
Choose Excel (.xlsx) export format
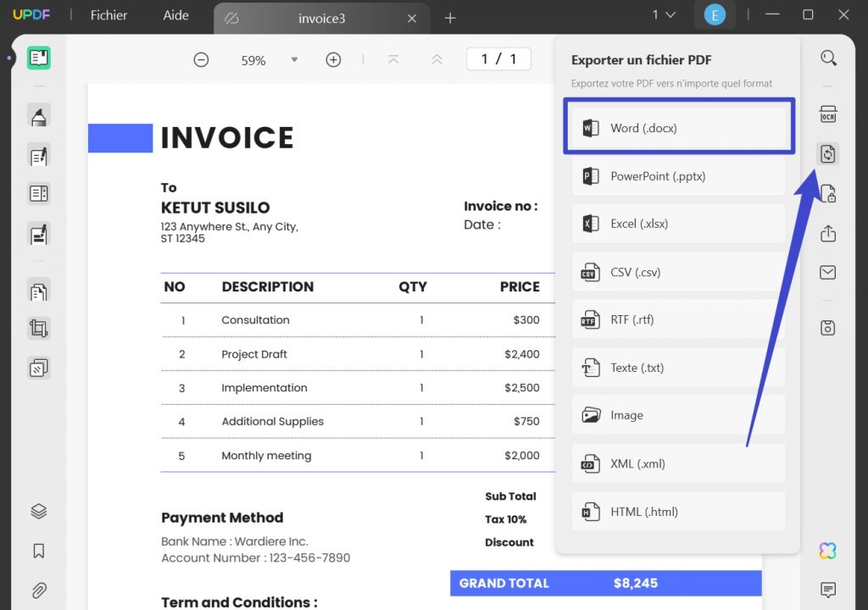tap(678, 224)
